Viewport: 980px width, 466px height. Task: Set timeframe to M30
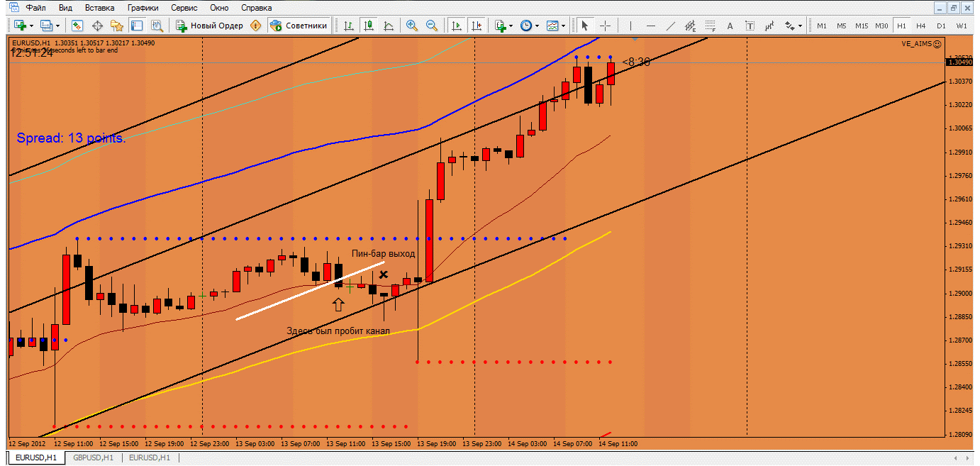881,26
